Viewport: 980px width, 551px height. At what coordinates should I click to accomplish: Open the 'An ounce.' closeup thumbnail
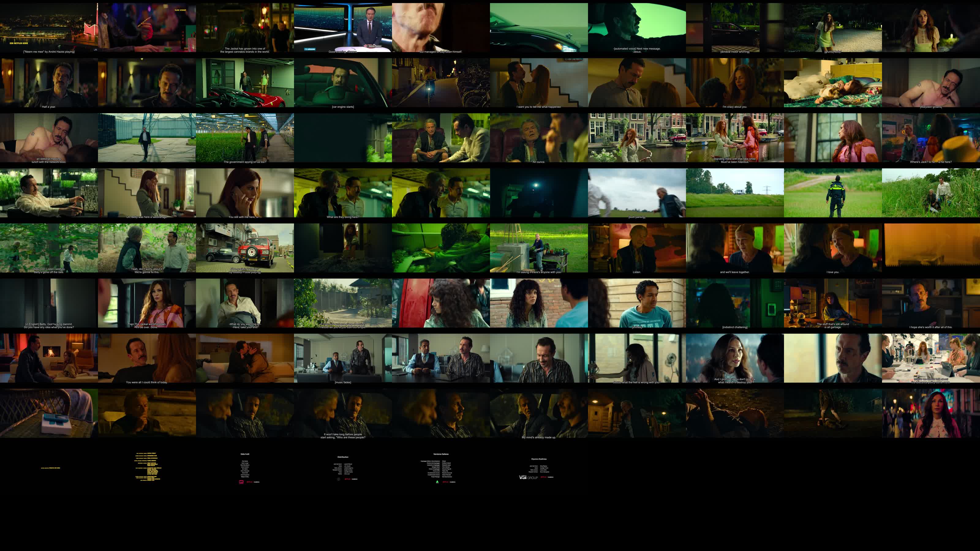539,138
